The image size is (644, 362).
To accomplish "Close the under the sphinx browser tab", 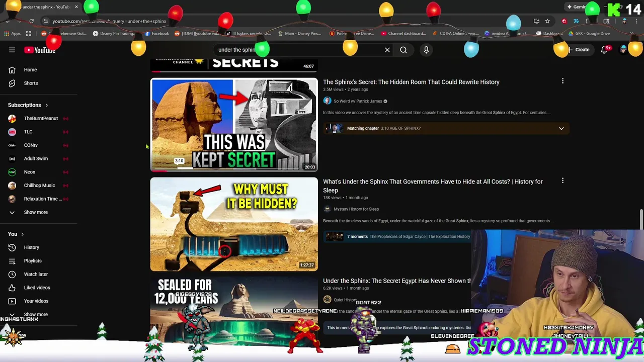I will pyautogui.click(x=76, y=7).
